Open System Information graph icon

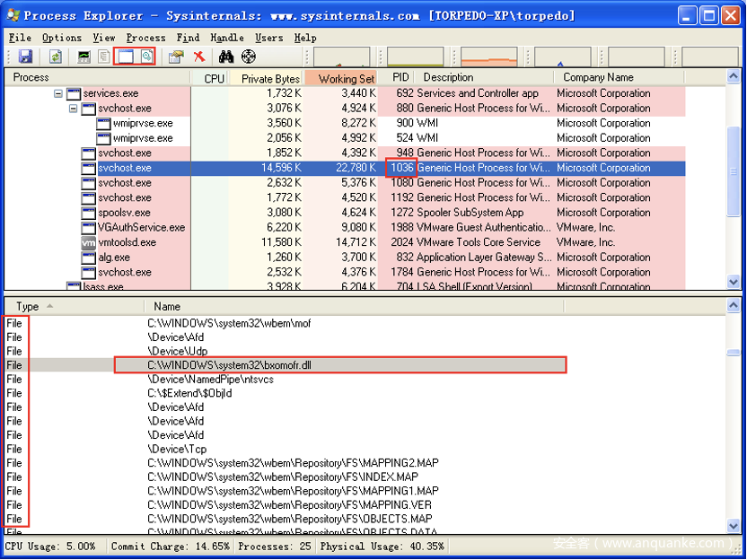(x=83, y=57)
